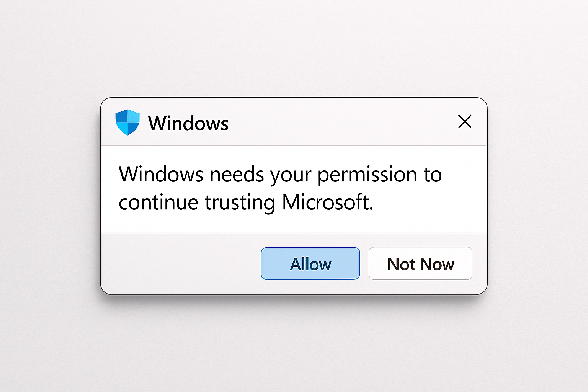The image size is (588, 392).
Task: Click "Windows" at the start of the message
Action: click(x=161, y=174)
